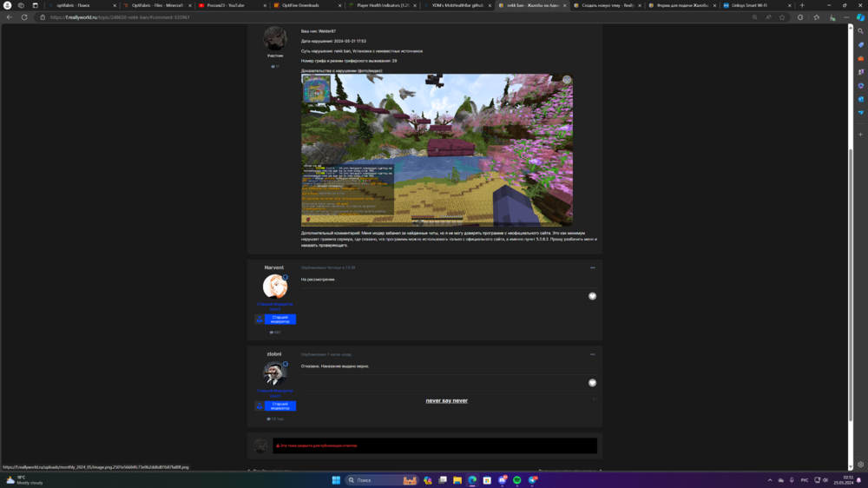Open Task View on taskbar
The image size is (868, 488).
[x=443, y=480]
